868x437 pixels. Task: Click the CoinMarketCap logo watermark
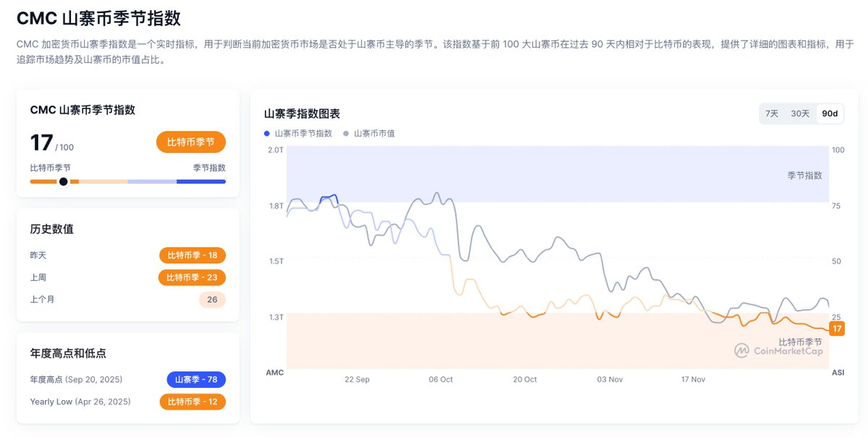(x=778, y=351)
